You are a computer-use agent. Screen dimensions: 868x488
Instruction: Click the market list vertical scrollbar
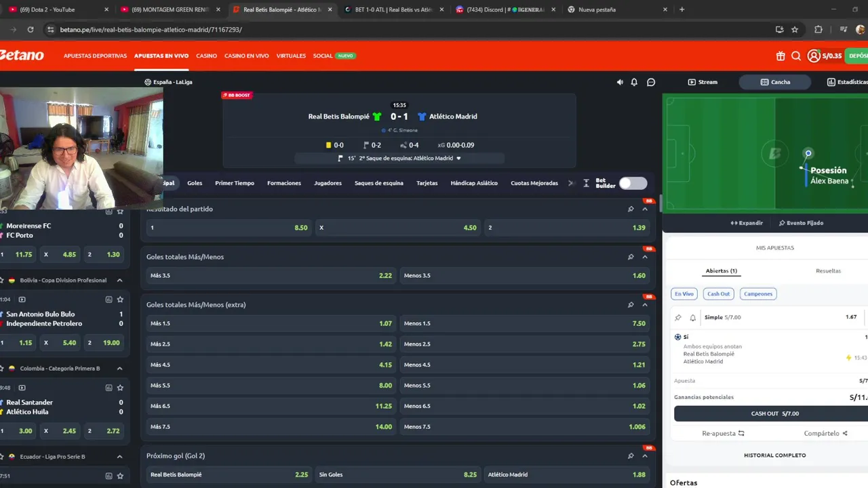[660, 205]
